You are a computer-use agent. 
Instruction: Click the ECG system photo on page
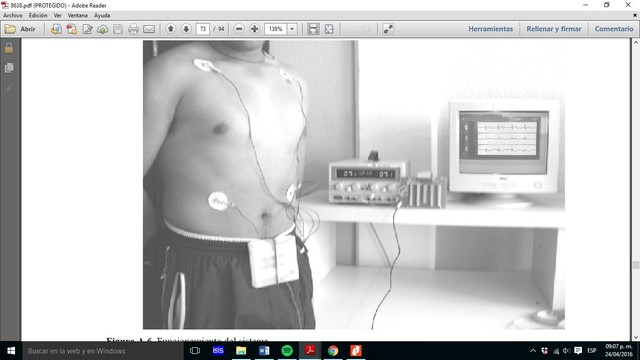tap(353, 184)
